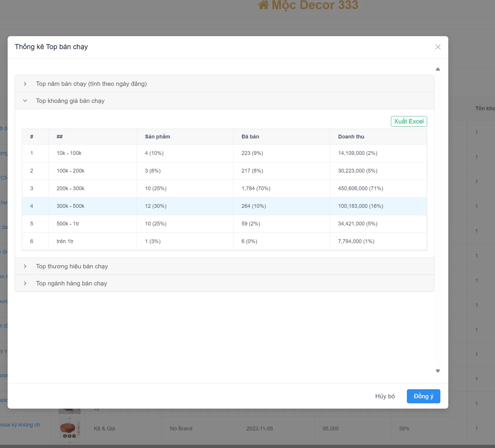Click the Mộc Decor 333 home icon
Screen dimensions: 495x448
coord(263,5)
